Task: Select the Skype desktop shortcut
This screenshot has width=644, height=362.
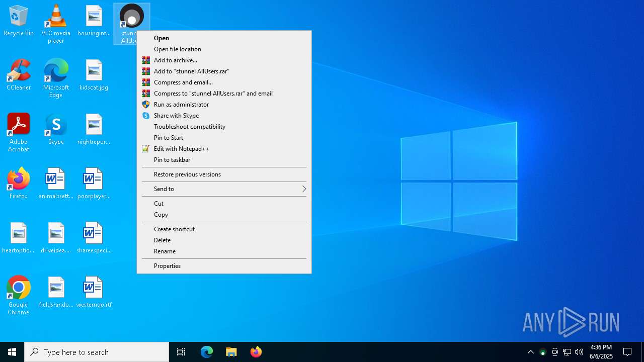Action: tap(56, 129)
